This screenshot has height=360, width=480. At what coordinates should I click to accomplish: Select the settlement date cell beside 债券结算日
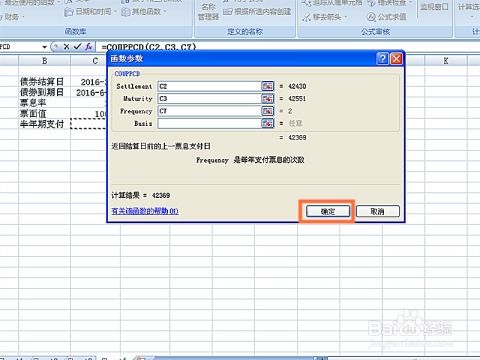tap(89, 82)
